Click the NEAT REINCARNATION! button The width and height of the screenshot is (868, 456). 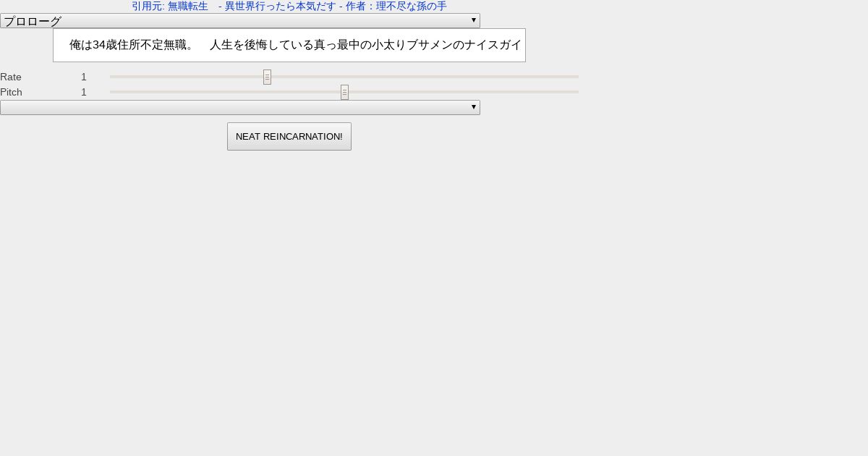coord(289,136)
